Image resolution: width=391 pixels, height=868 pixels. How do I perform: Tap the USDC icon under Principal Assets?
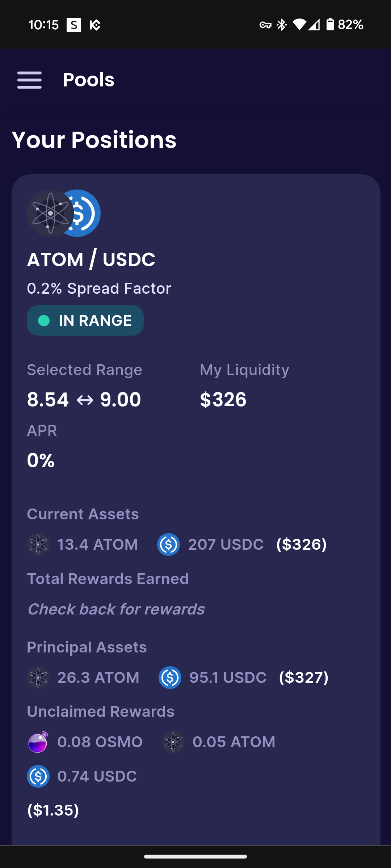click(x=170, y=677)
